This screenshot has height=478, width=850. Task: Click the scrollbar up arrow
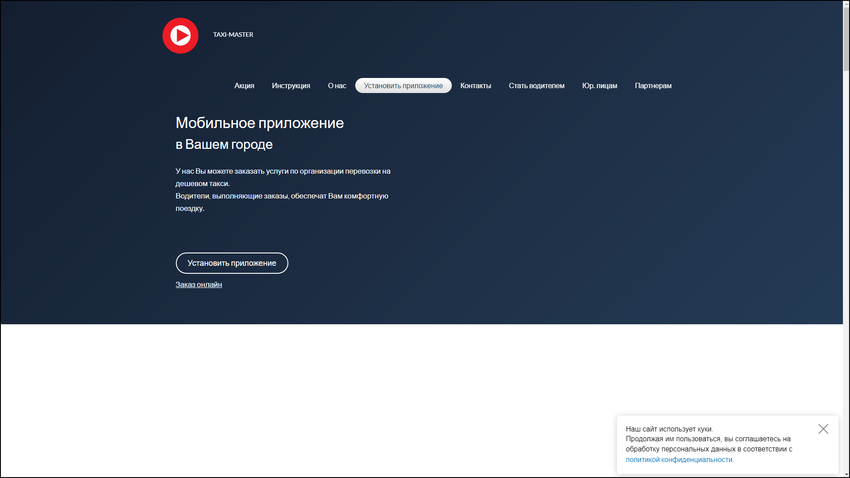click(x=843, y=6)
